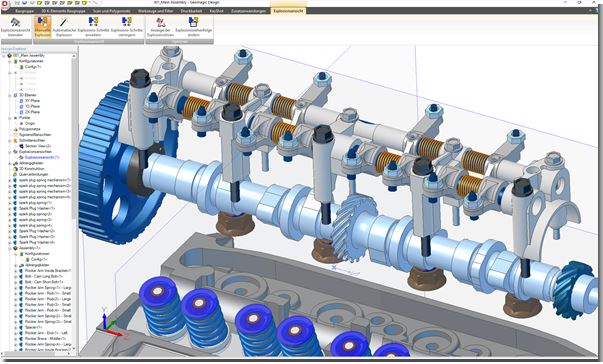Collapse the Assembly<1> tree node
Viewport: 603px width, 364px height.
pyautogui.click(x=10, y=248)
